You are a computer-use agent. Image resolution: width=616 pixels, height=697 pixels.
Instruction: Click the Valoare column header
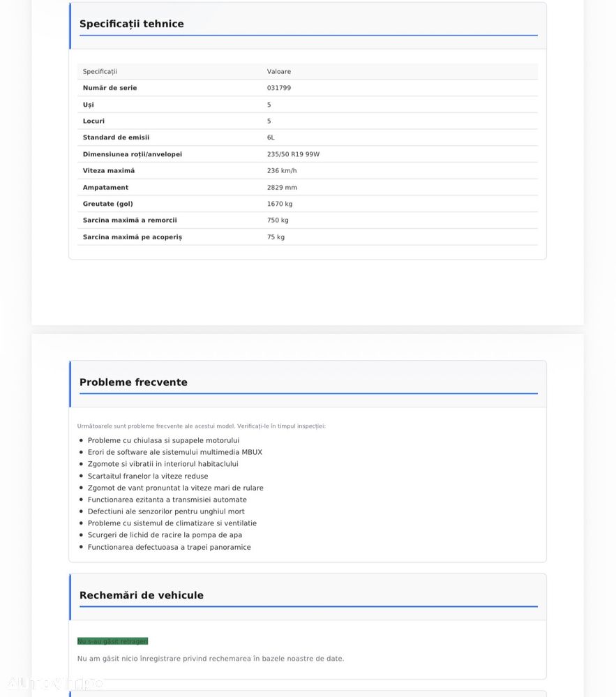point(278,72)
